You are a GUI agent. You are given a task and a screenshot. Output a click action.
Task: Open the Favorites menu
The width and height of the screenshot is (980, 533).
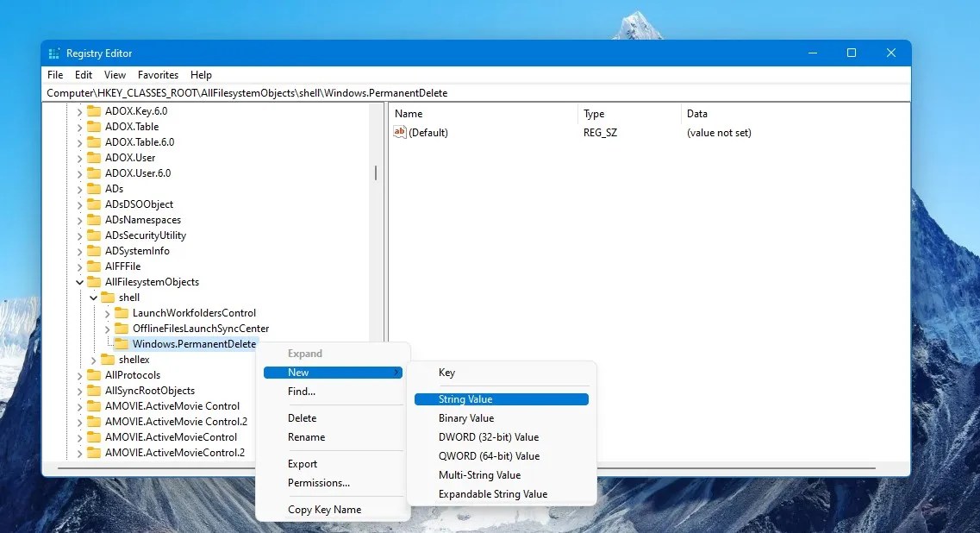158,75
